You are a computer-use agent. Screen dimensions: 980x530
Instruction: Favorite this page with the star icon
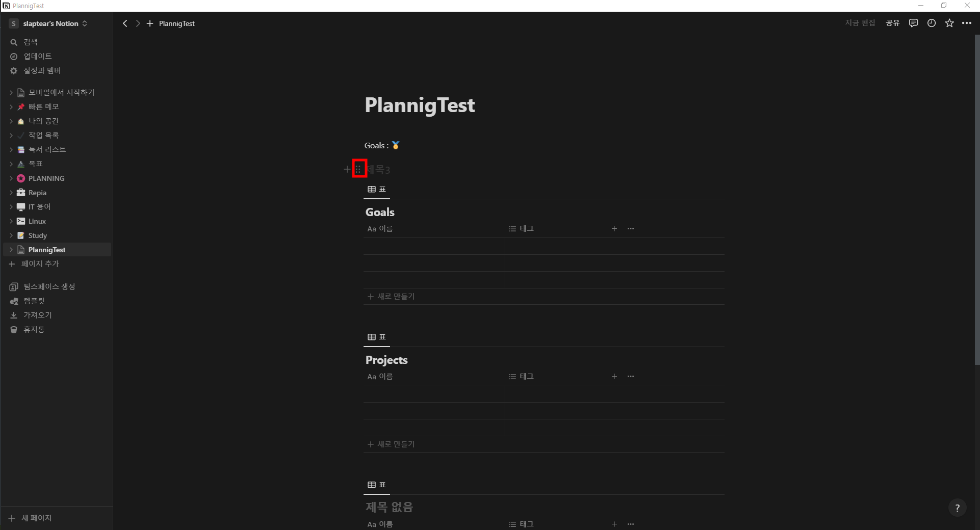(949, 23)
